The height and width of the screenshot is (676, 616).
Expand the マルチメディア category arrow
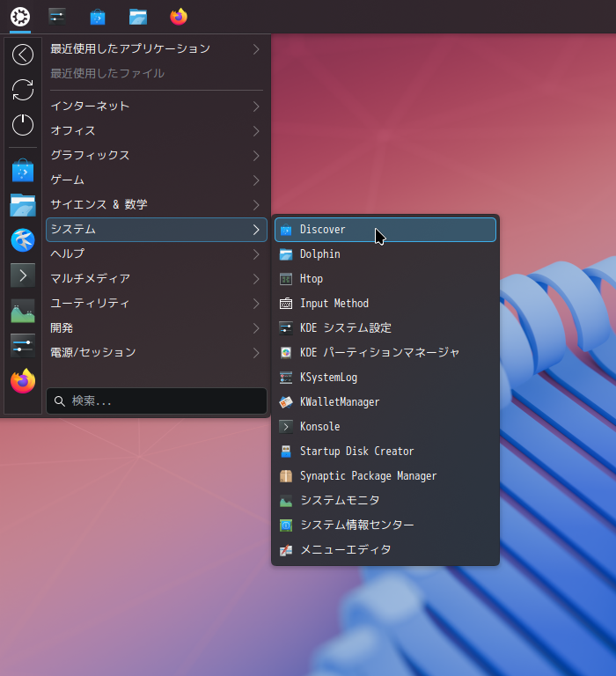point(256,279)
